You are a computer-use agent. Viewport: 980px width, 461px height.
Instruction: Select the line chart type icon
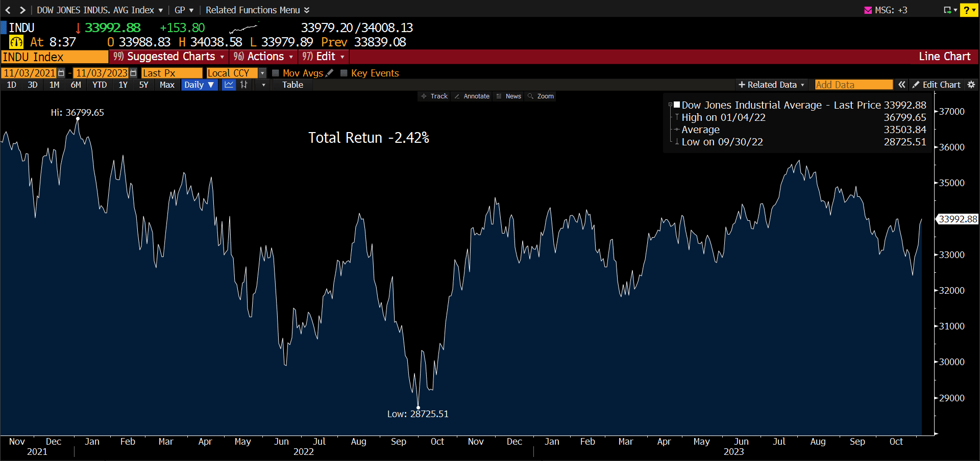(229, 85)
